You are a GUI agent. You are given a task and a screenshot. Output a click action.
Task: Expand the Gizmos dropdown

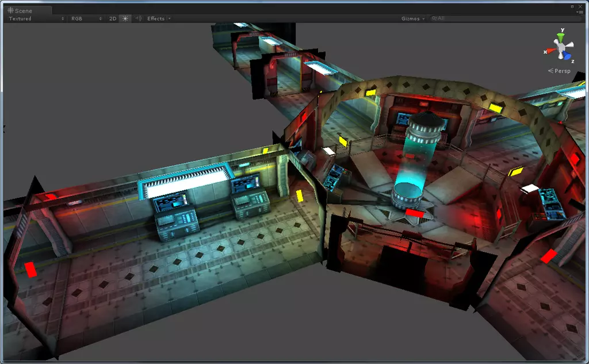pyautogui.click(x=413, y=18)
